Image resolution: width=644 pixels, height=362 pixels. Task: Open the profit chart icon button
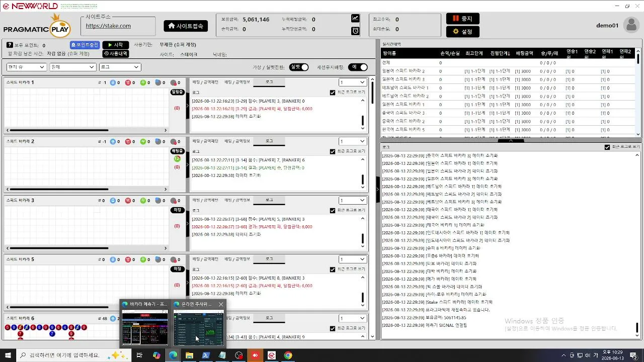tap(355, 18)
